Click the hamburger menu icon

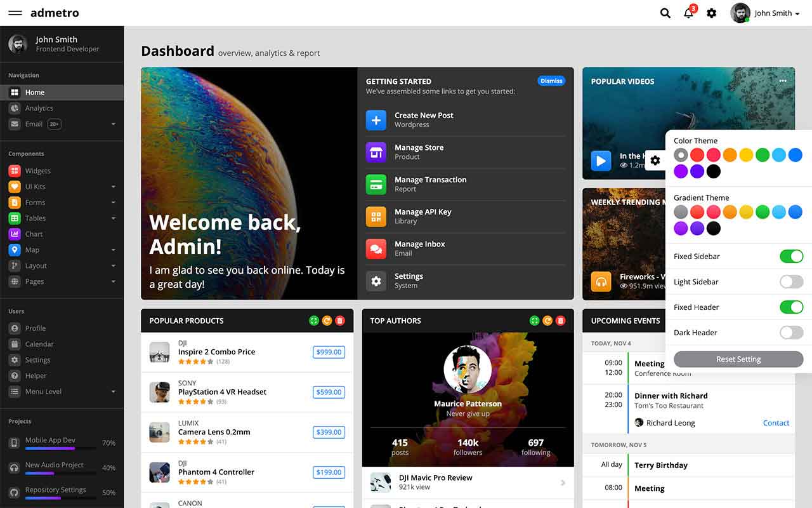(x=15, y=13)
